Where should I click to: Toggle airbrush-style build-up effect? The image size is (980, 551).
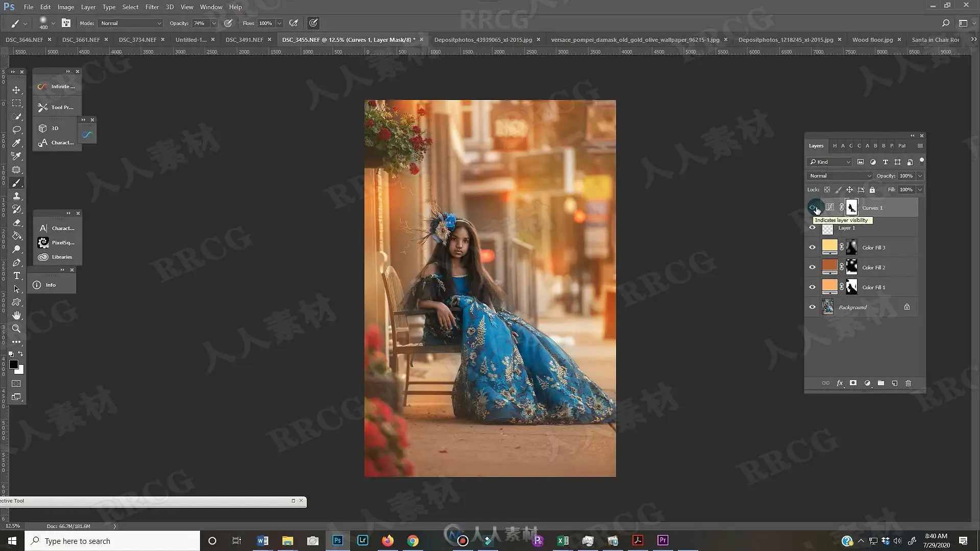pos(293,23)
